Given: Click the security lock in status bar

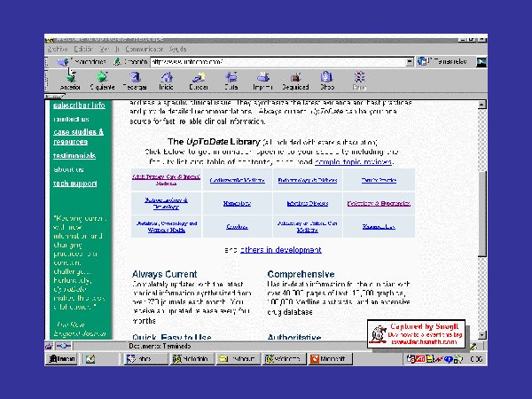Looking at the screenshot, I should [x=49, y=346].
